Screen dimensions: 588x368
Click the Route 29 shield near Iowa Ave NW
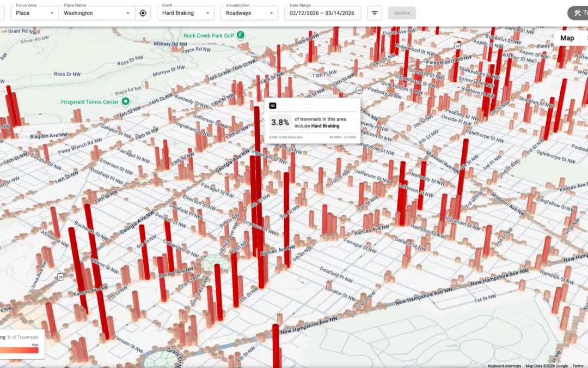coord(61,277)
